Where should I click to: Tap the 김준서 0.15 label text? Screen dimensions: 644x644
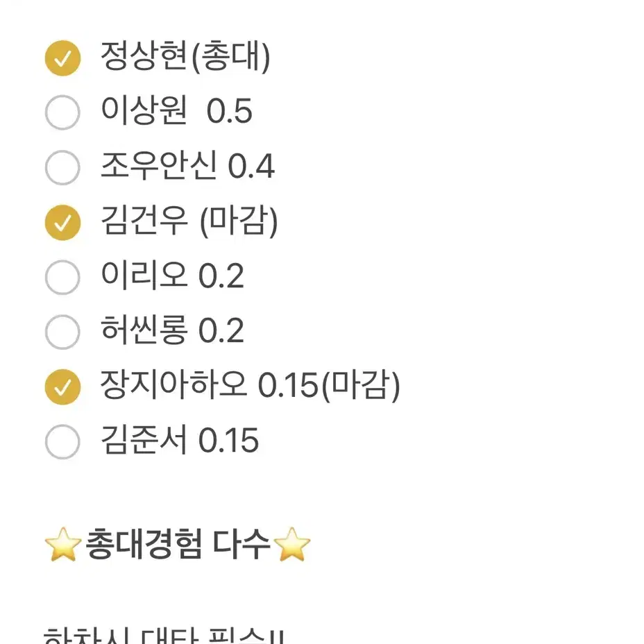click(179, 441)
